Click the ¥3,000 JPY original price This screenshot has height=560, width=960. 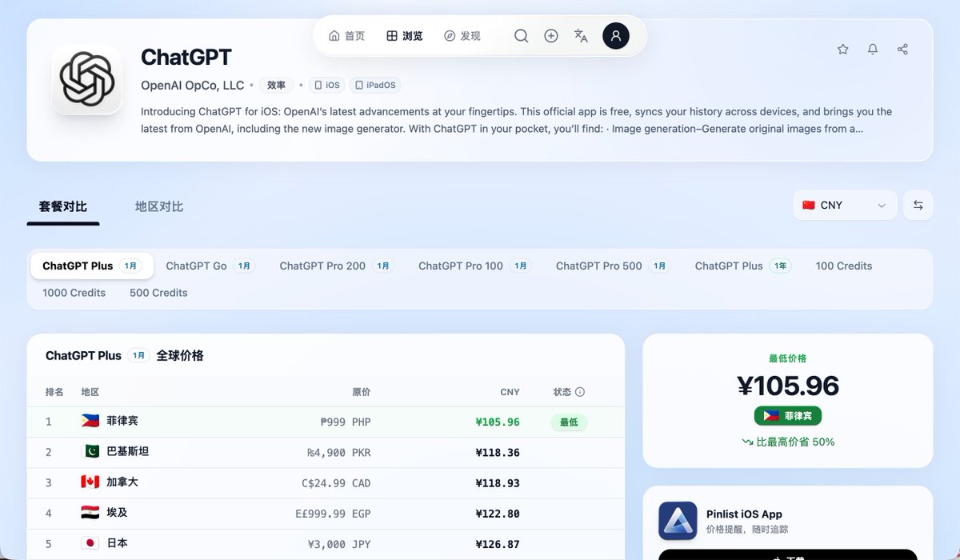click(339, 544)
